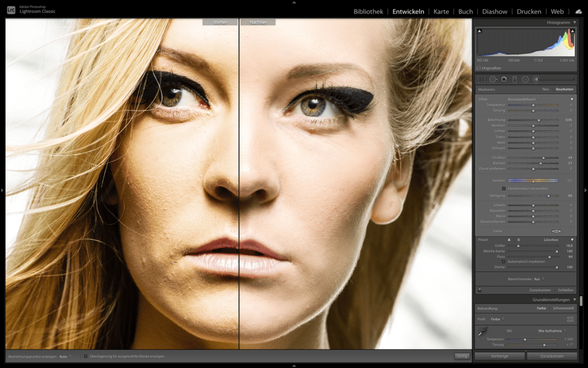The height and width of the screenshot is (368, 588).
Task: Switch to the Bibliothek module
Action: [x=368, y=11]
